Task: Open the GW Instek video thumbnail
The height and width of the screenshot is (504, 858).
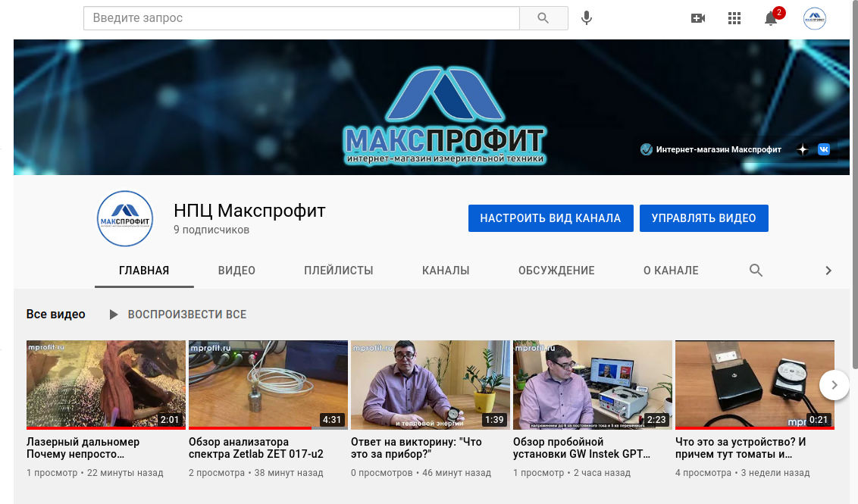Action: coord(593,385)
